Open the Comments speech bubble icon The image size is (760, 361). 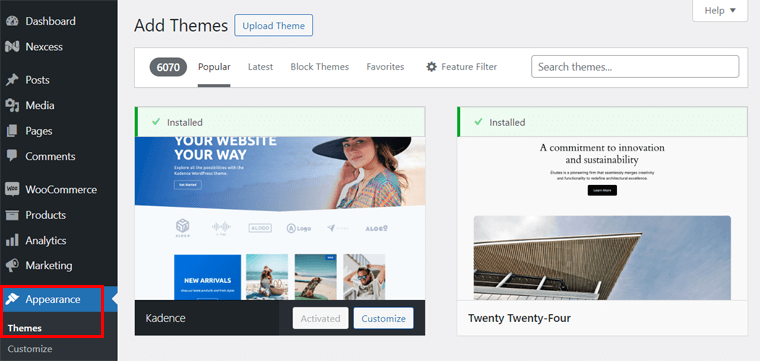[x=12, y=156]
